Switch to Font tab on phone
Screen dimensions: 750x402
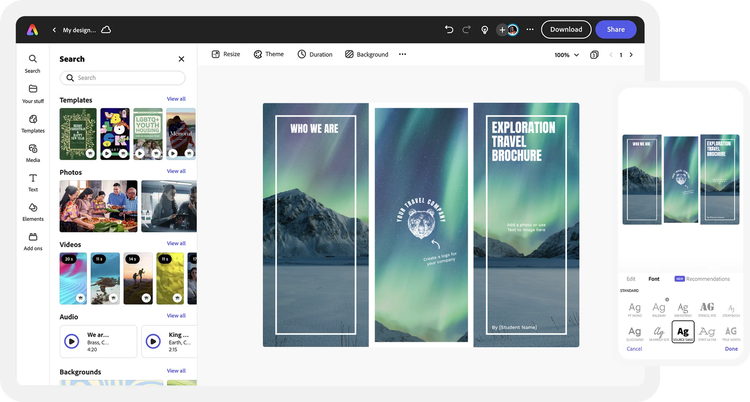click(654, 279)
